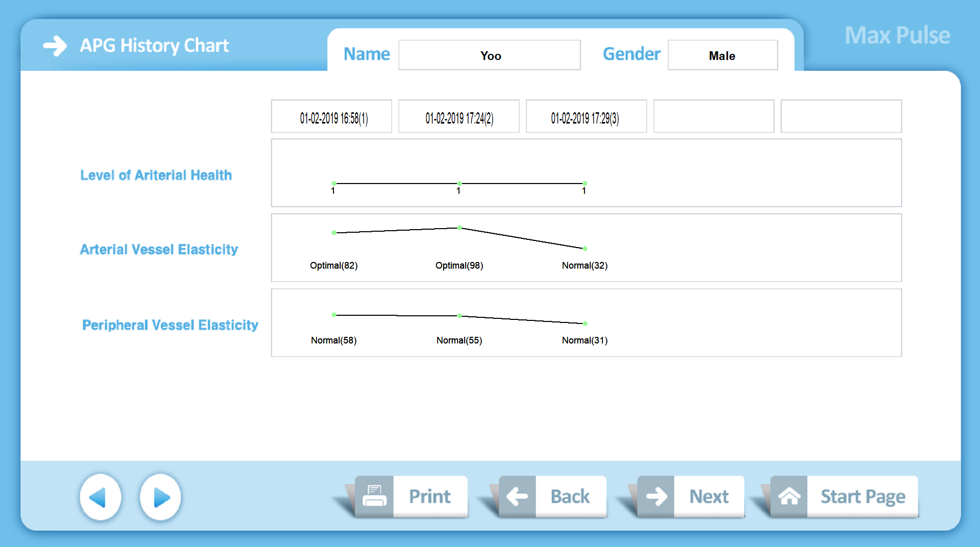
Task: Click the Level of Ariterial Health label
Action: click(x=156, y=175)
